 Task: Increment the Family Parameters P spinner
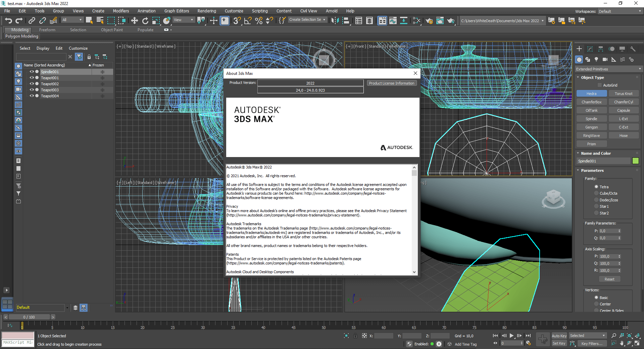[x=620, y=230]
